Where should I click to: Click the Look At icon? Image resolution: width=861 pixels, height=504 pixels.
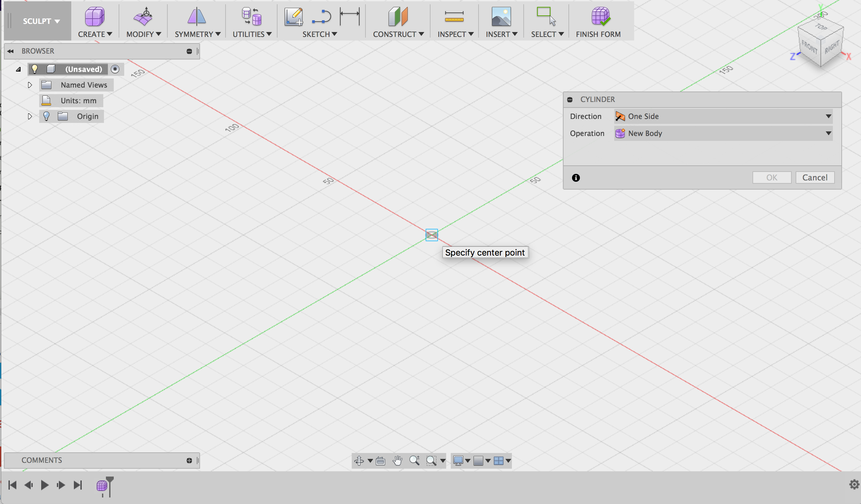click(x=380, y=461)
